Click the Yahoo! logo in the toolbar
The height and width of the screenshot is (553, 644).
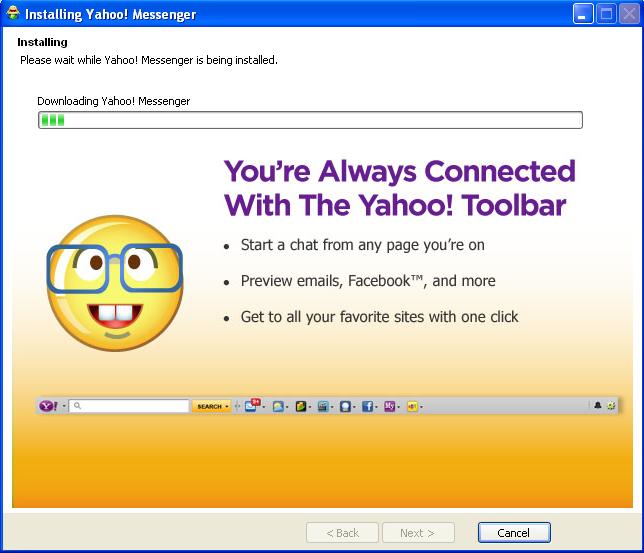(48, 406)
